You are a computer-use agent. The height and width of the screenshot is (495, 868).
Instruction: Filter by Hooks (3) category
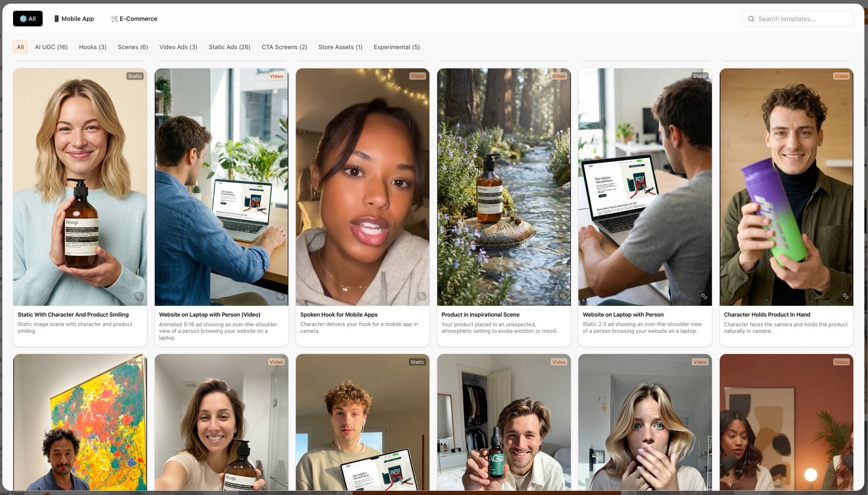[92, 47]
